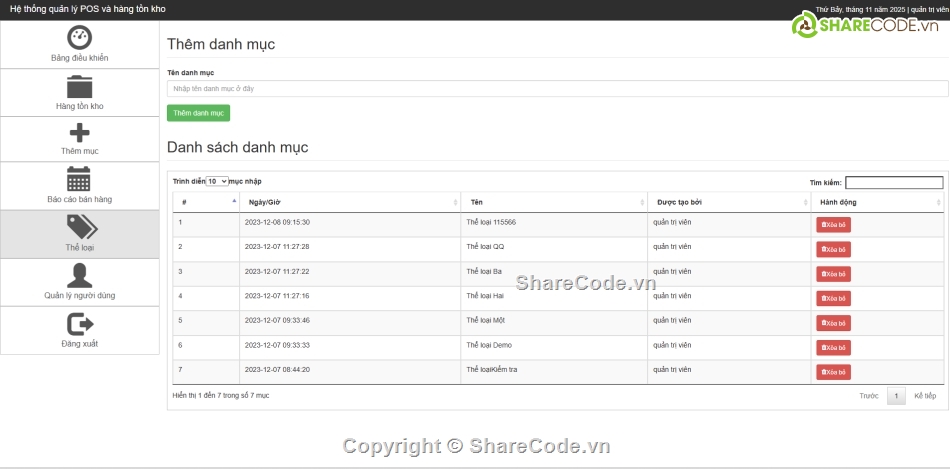Delete category Thể loại Hai with Xóa bỏ
Viewport: 950px width, 469px height.
click(x=833, y=299)
